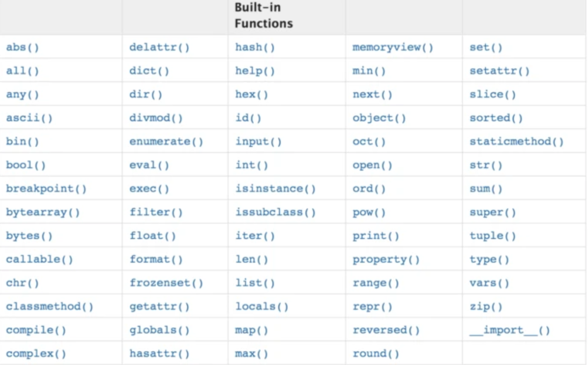Image resolution: width=588 pixels, height=365 pixels.
Task: Select the globals() link
Action: coord(159,330)
